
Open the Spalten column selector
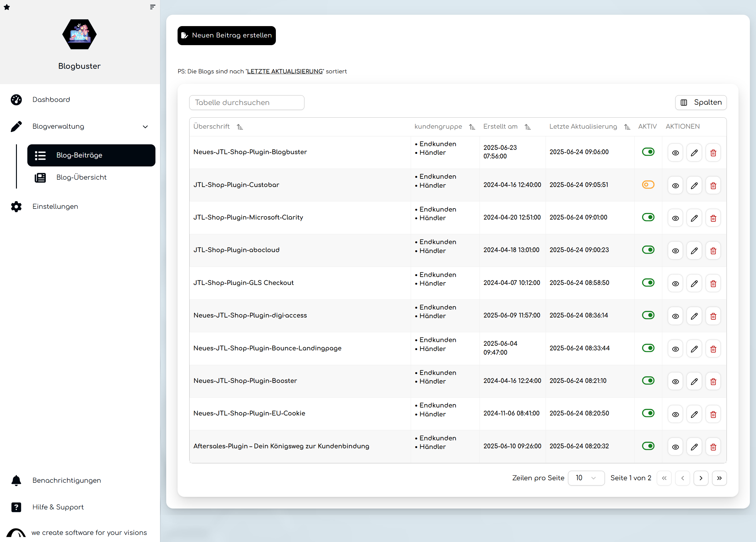click(x=701, y=103)
